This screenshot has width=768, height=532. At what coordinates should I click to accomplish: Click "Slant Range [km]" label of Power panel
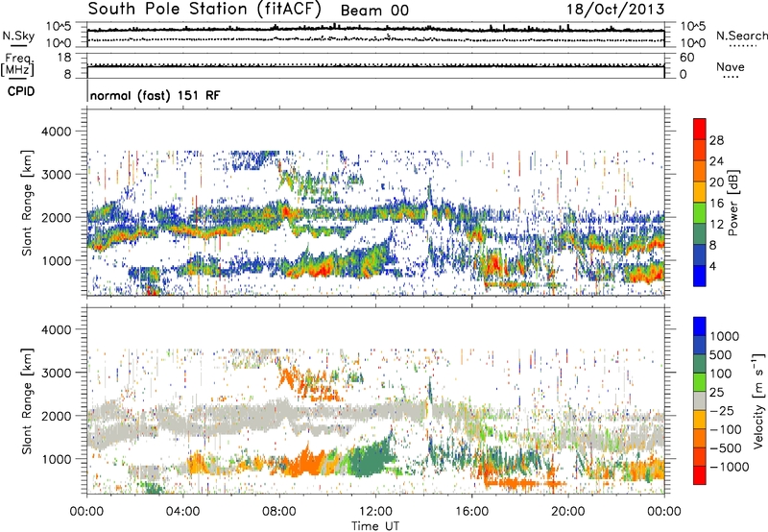27,203
